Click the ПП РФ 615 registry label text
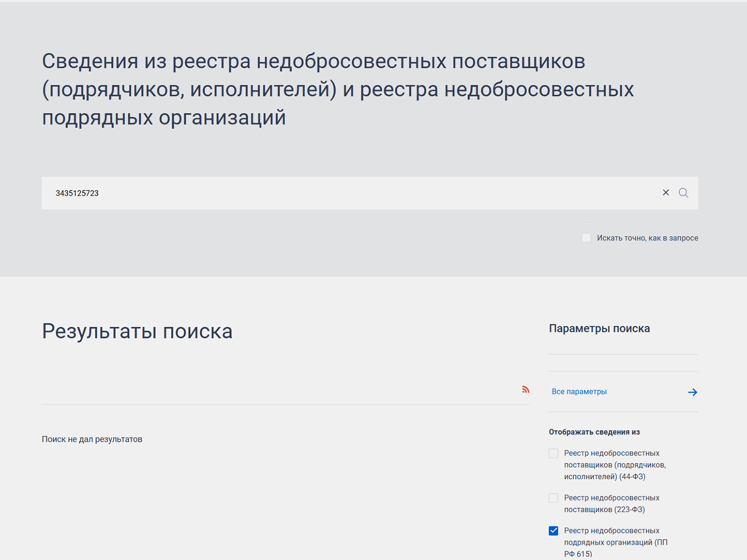This screenshot has height=560, width=747. coord(615,542)
